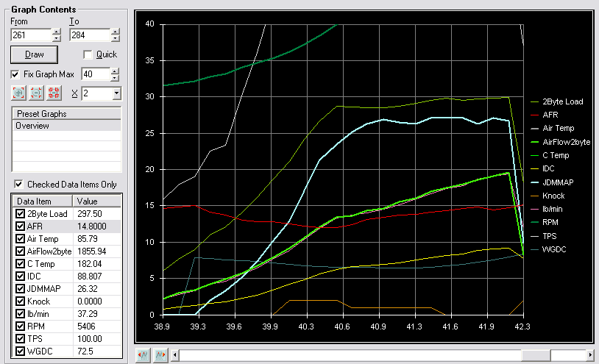Click the Preset Graphs column header
Screen dimensions: 599x364
66,114
